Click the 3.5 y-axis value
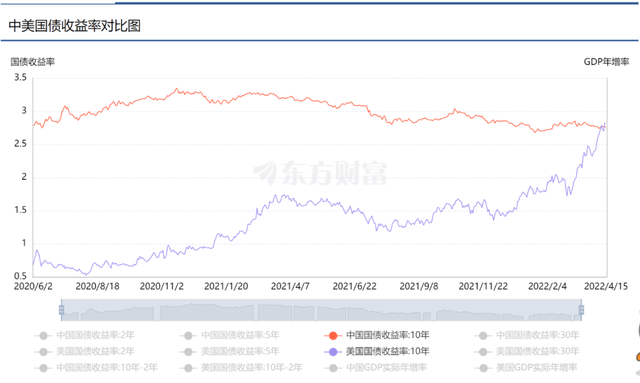The height and width of the screenshot is (383, 640). 20,78
